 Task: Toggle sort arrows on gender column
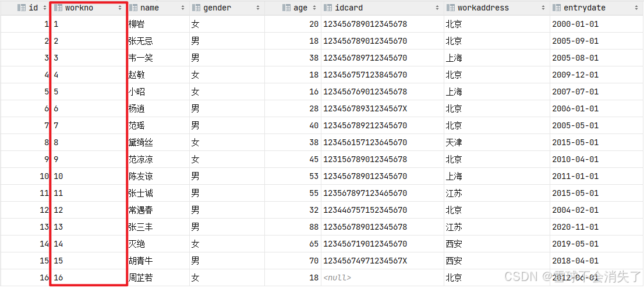[x=257, y=8]
